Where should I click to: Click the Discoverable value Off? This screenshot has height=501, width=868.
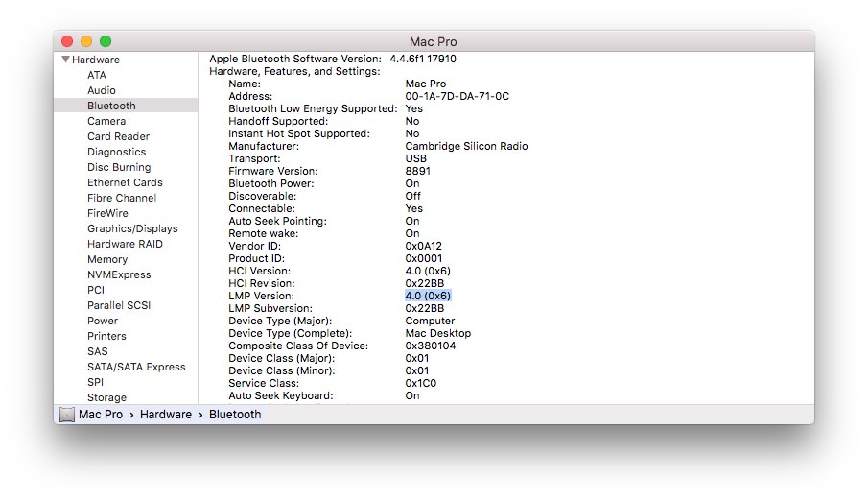tap(413, 196)
